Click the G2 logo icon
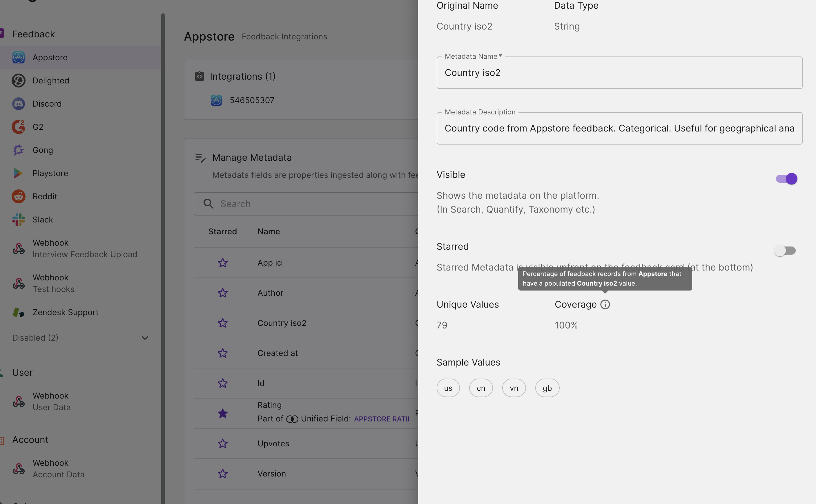The width and height of the screenshot is (816, 504). (19, 127)
